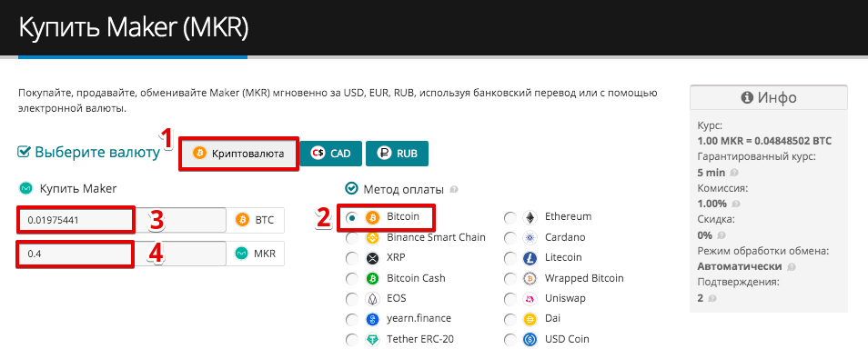
Task: Click the Cardano logo icon
Action: point(530,238)
